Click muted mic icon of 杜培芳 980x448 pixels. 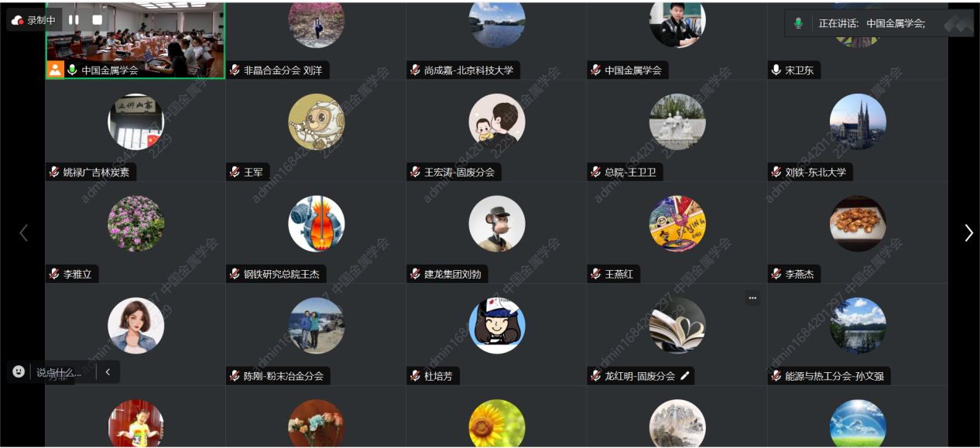pos(416,376)
